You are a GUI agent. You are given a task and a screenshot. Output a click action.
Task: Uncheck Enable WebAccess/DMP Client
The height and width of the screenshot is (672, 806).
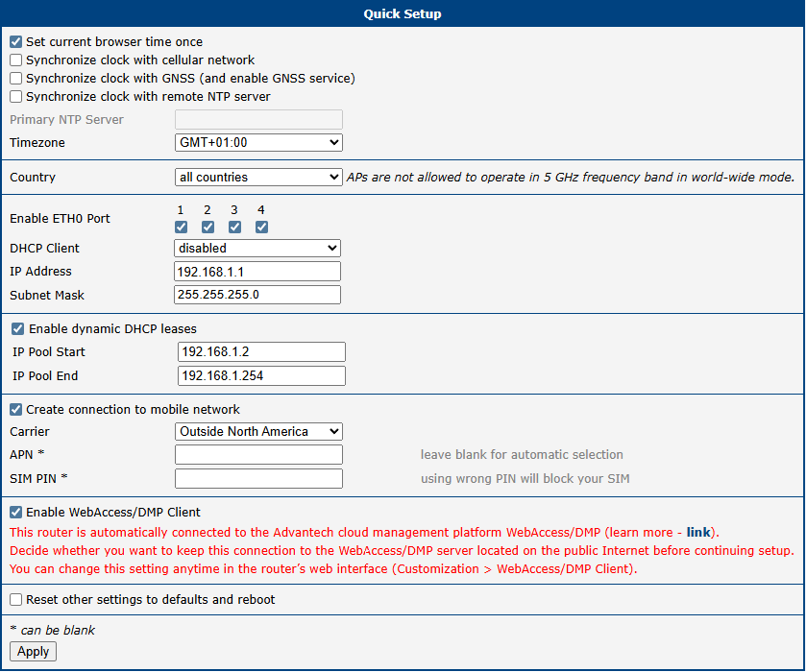coord(16,513)
